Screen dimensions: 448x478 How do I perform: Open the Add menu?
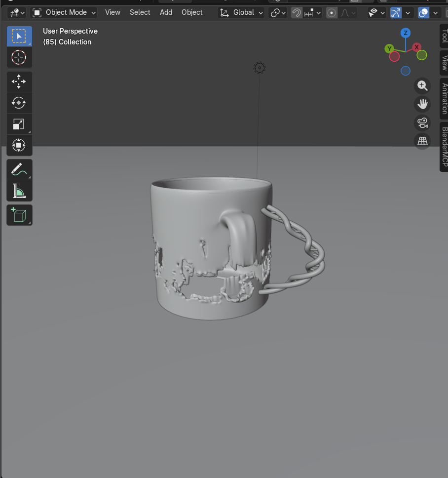tap(166, 12)
